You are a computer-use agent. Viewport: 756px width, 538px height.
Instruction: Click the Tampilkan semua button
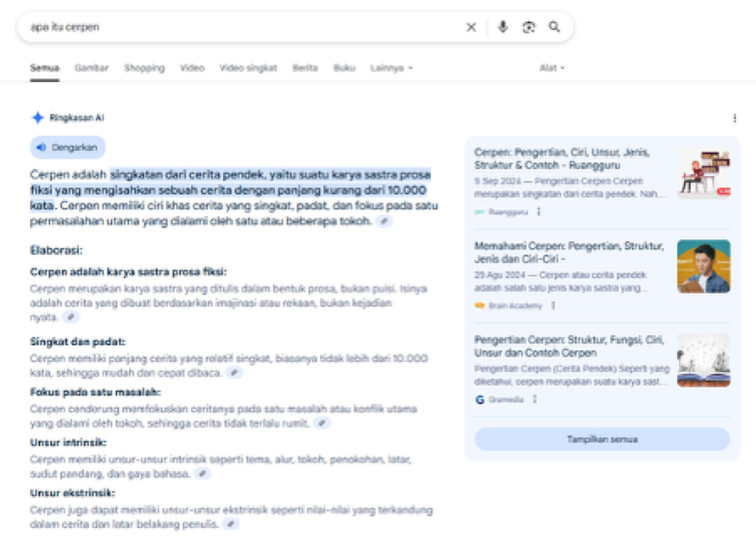[x=602, y=439]
